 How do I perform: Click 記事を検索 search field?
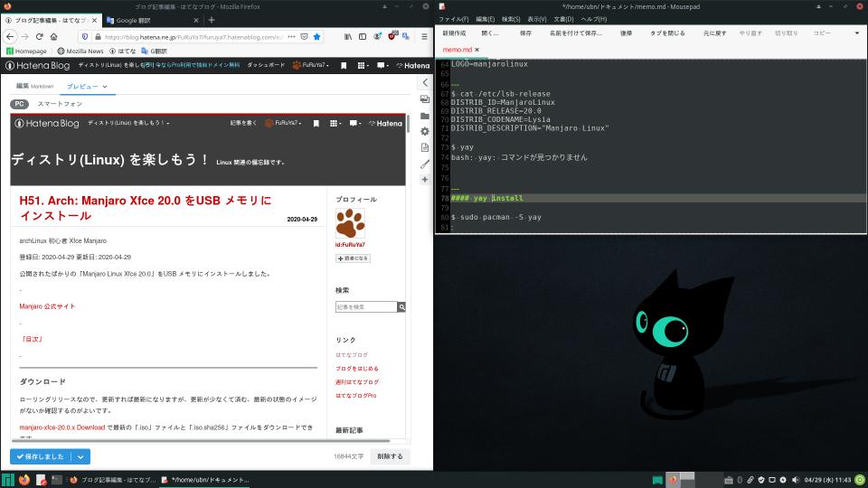click(366, 306)
